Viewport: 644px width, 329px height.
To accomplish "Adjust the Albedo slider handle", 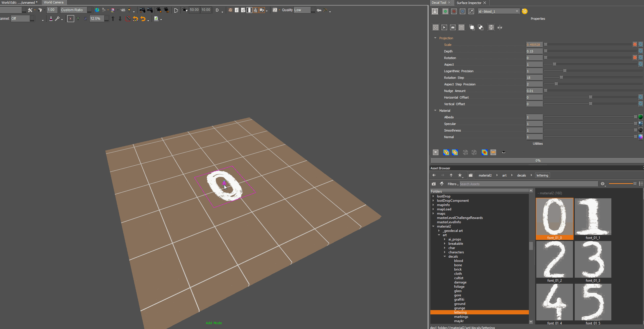I will coord(635,117).
